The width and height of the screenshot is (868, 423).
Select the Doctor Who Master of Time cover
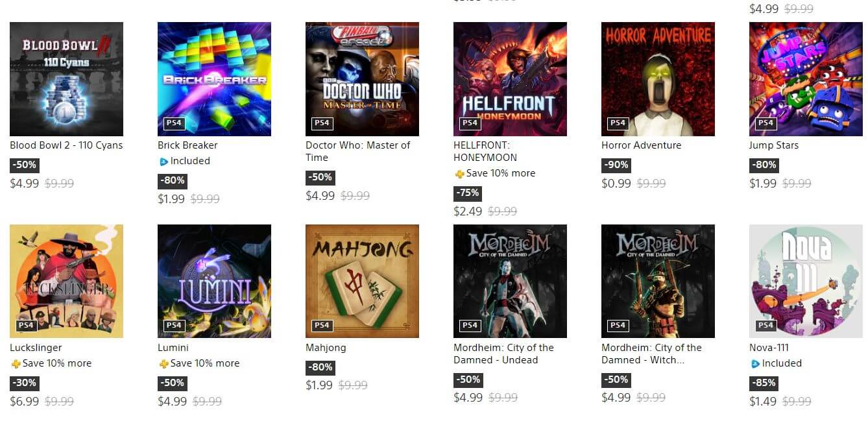pyautogui.click(x=362, y=79)
